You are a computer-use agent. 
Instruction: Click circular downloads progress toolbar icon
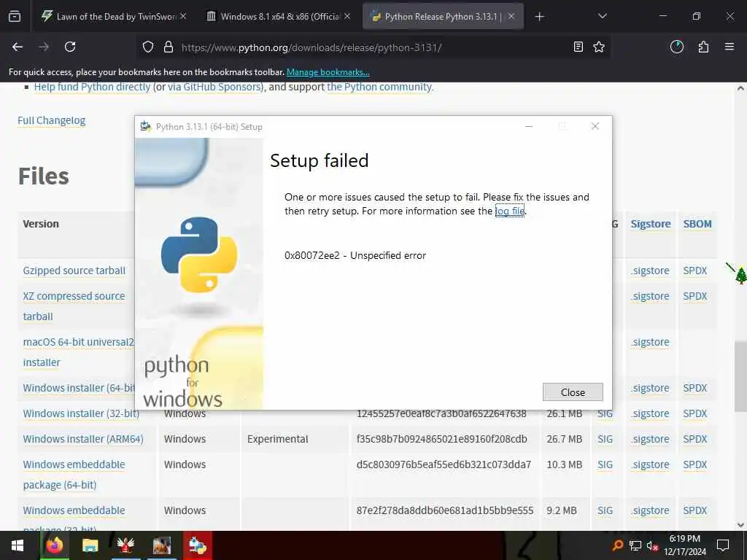click(x=676, y=47)
